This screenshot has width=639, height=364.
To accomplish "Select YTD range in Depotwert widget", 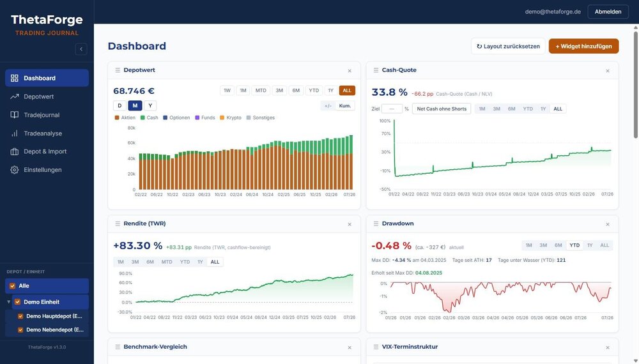I will click(x=314, y=91).
